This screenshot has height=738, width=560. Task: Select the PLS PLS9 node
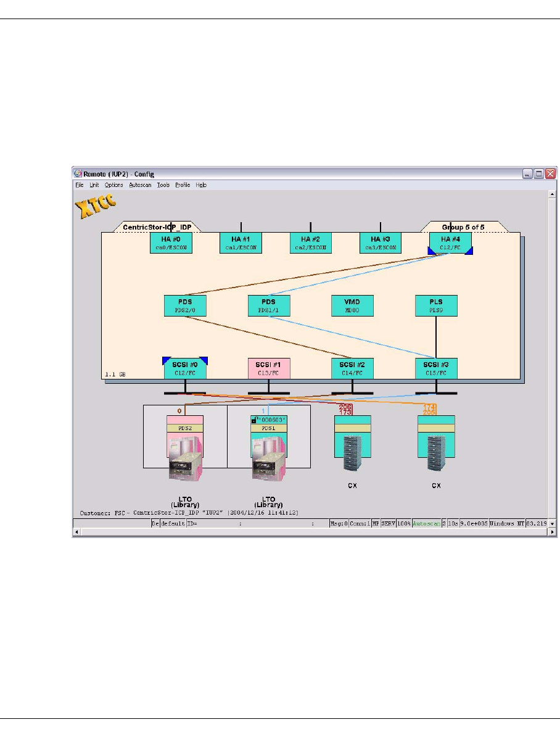(x=436, y=305)
